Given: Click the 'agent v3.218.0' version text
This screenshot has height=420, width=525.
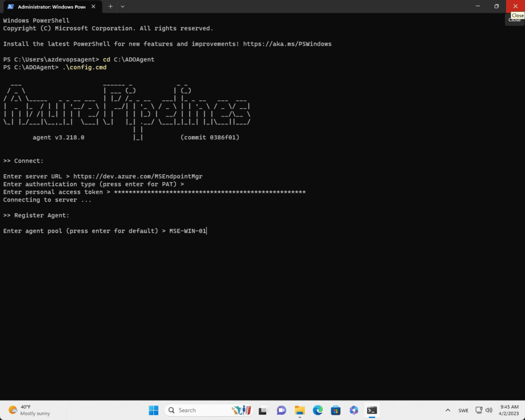Looking at the screenshot, I should click(x=58, y=137).
